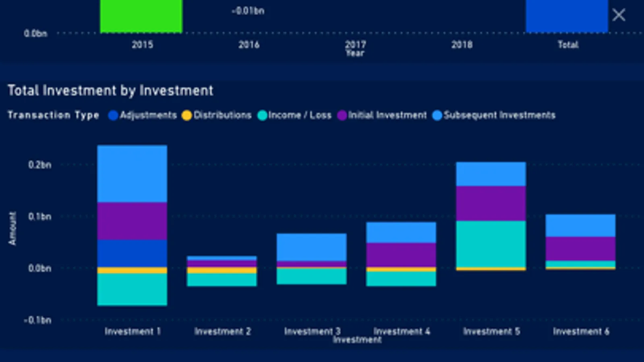This screenshot has height=362, width=644.
Task: Select Investment 3's purple Initial Investment segment
Action: [312, 264]
